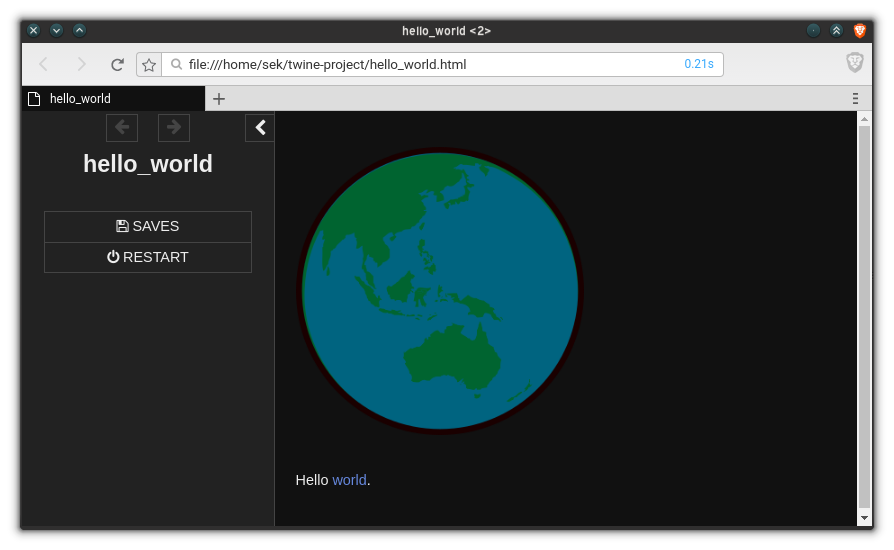Open a new tab with plus icon

219,98
